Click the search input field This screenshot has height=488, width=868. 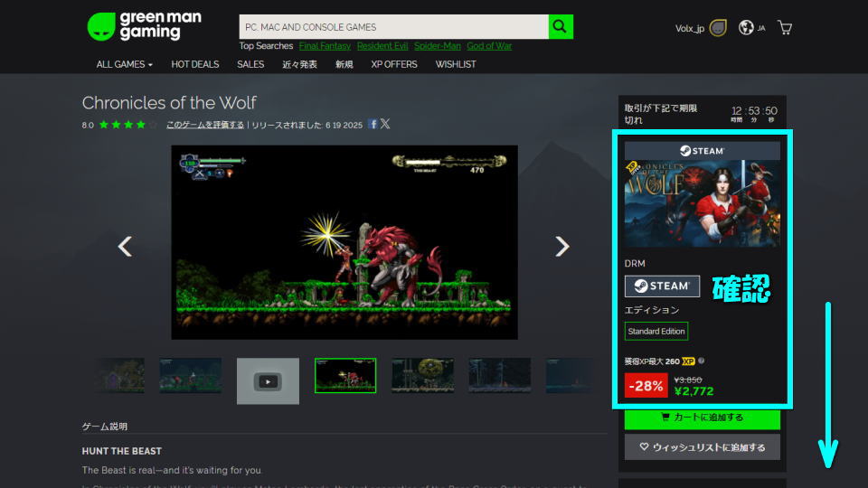[393, 26]
